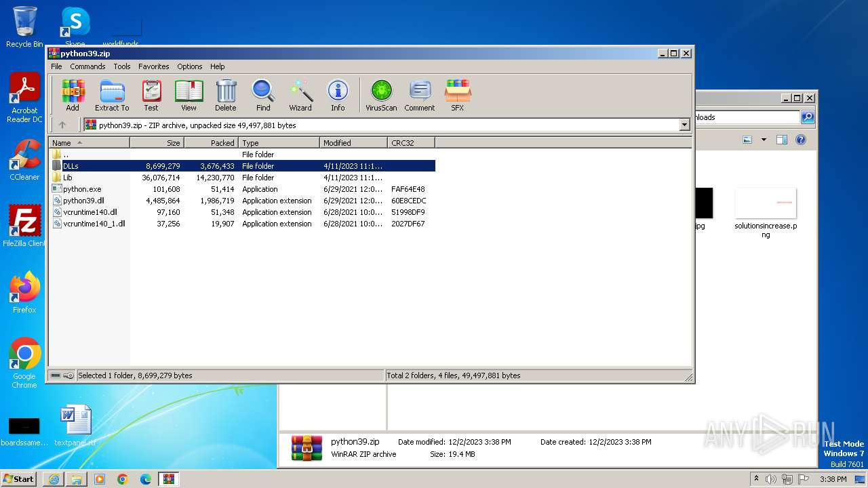Click the View toolbar icon
Image resolution: width=868 pixels, height=488 pixels.
coord(189,96)
